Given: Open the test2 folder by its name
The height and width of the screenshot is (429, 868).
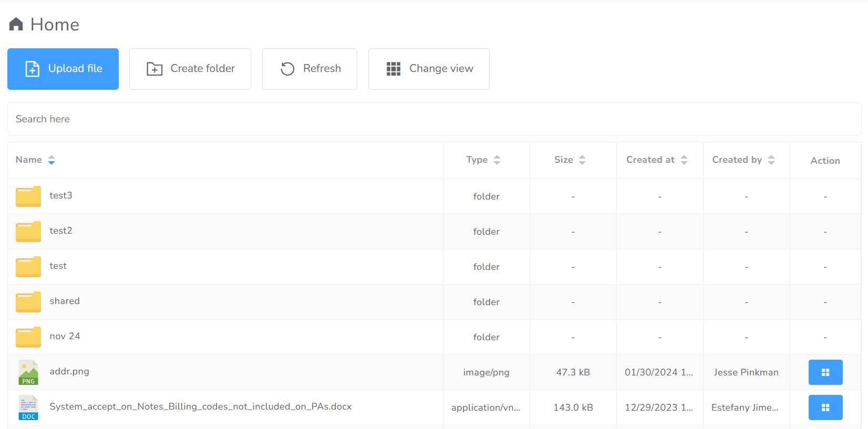Looking at the screenshot, I should click(61, 231).
